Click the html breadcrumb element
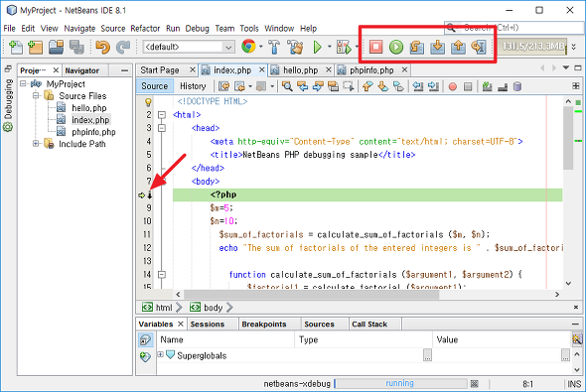 pyautogui.click(x=162, y=308)
